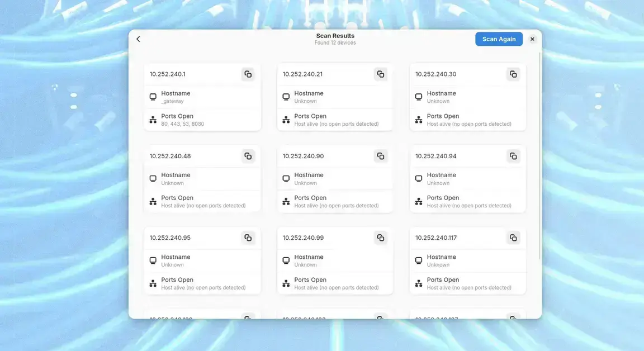Click the ports network icon for 10.252.240.90
Image resolution: width=644 pixels, height=351 pixels.
coord(286,202)
